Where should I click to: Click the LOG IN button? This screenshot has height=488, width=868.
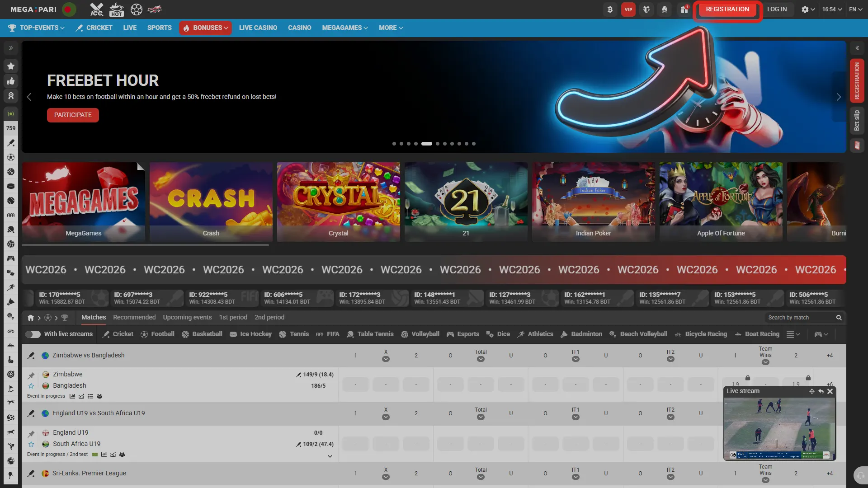tap(777, 9)
